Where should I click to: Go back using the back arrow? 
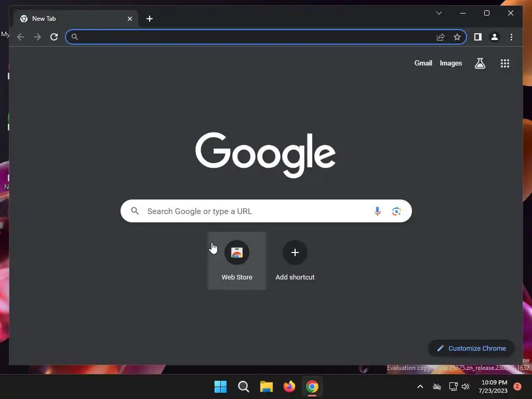point(21,37)
